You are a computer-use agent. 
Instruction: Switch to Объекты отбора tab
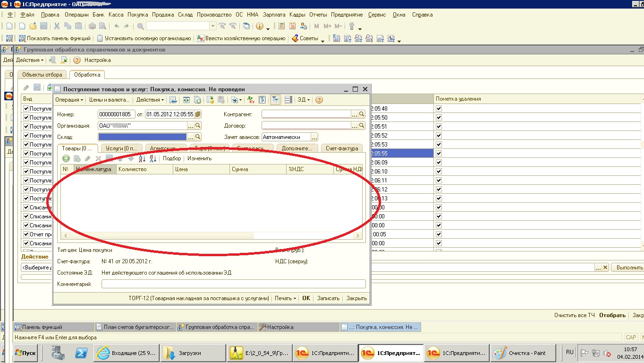pos(42,75)
